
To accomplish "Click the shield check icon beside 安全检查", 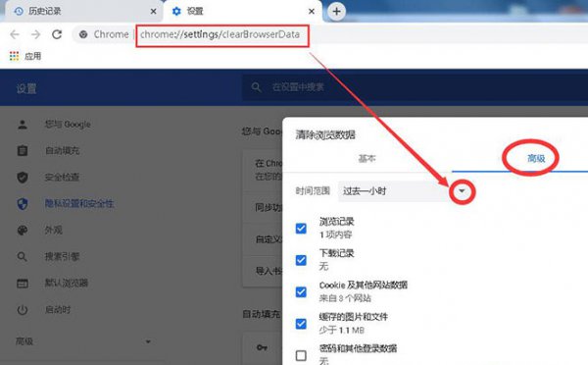I will click(x=23, y=178).
